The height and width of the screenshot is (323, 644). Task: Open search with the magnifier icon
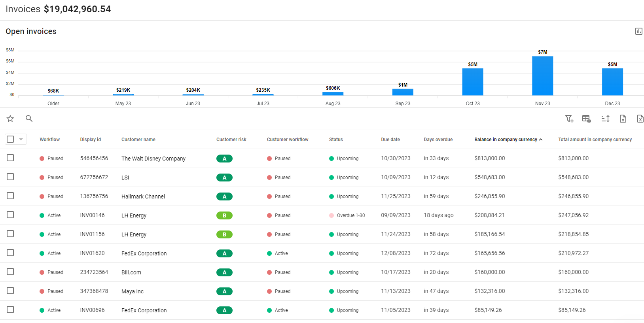click(x=29, y=119)
